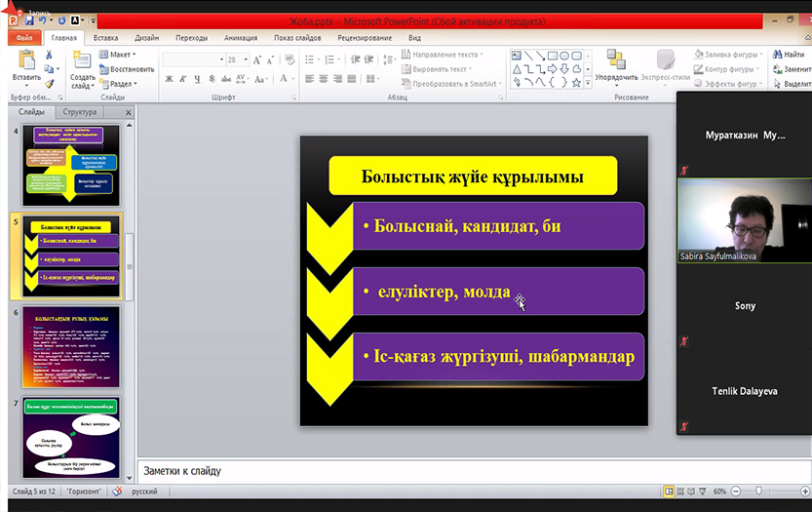Toggle underline Ч formatting
Image resolution: width=812 pixels, height=512 pixels.
tap(200, 78)
